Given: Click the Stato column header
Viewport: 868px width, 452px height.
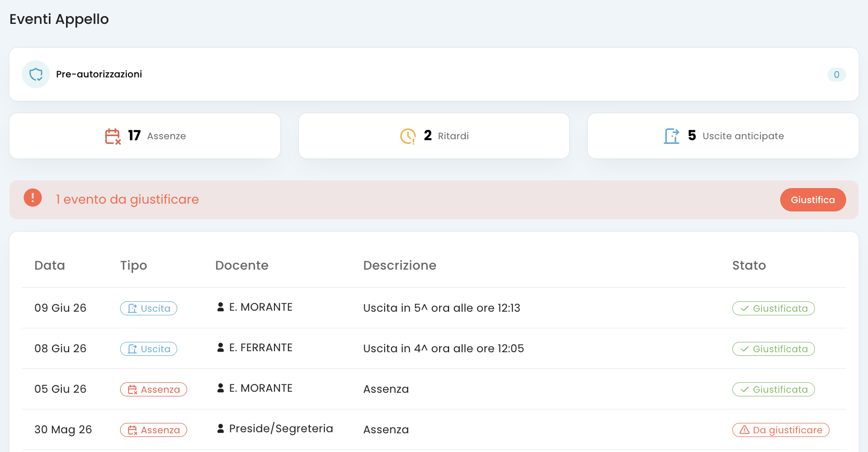Looking at the screenshot, I should point(749,265).
